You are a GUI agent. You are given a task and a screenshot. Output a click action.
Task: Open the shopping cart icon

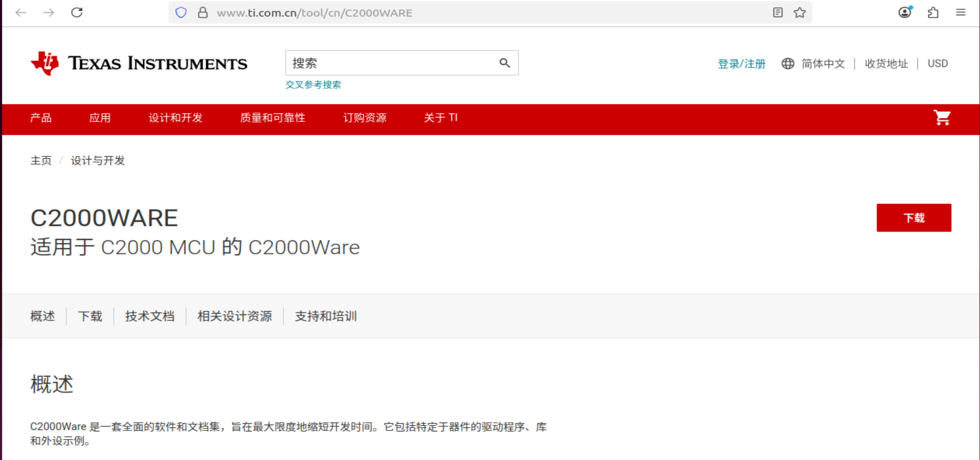(x=942, y=118)
